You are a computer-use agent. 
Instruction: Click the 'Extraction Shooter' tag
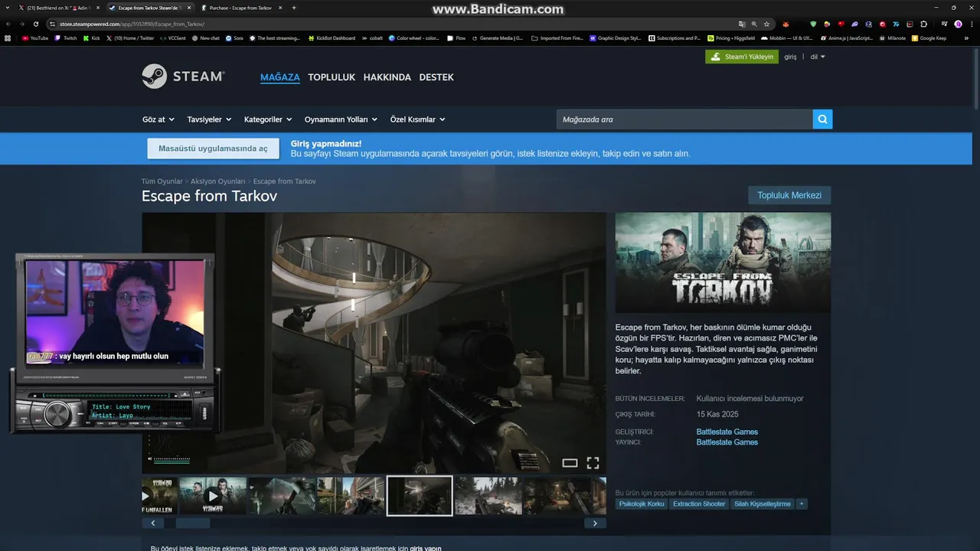point(699,504)
